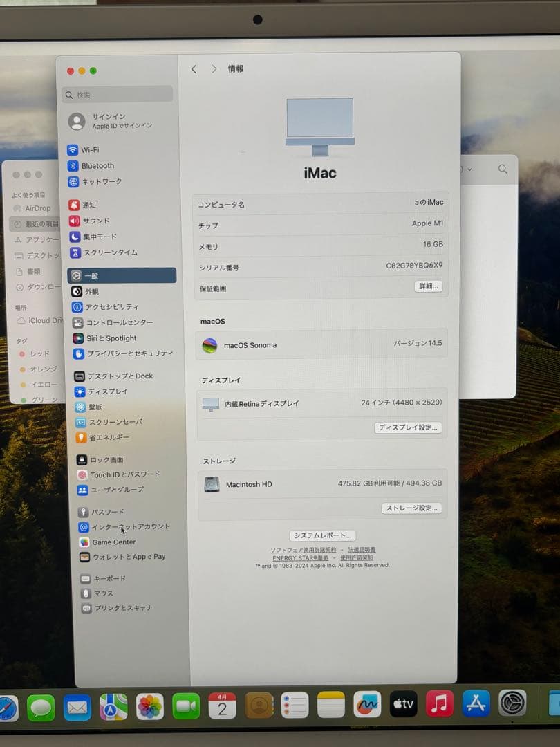Go back with the left chevron arrow

194,68
